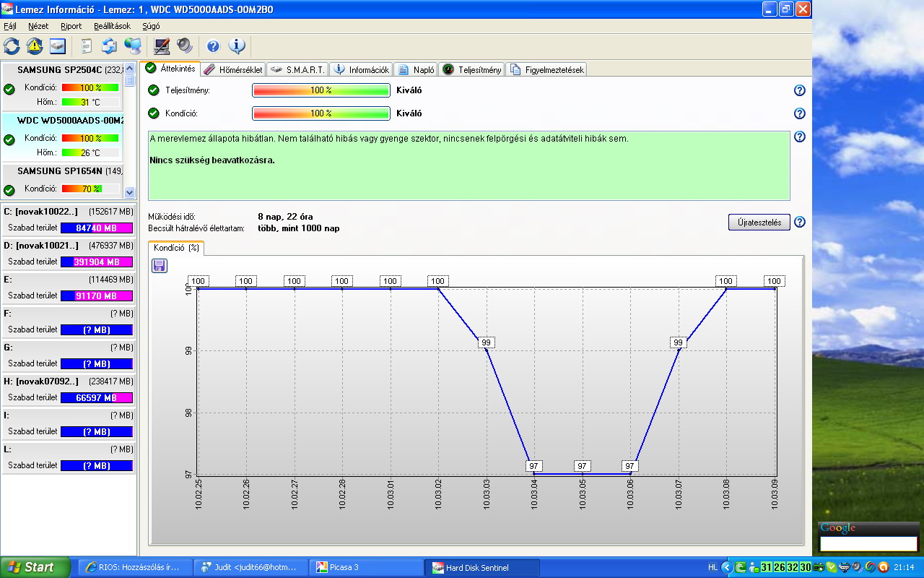Click the floppy save icon above the graph
Viewport: 924px width, 578px height.
click(x=160, y=266)
